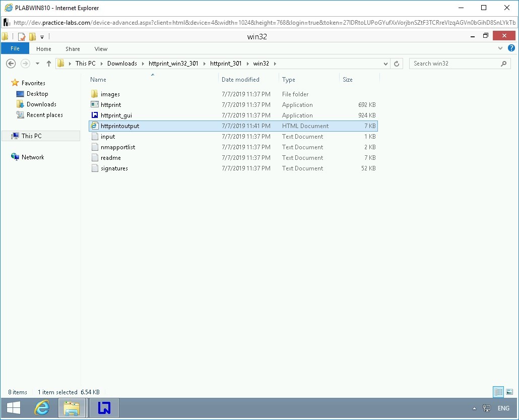Open Customize Quick Access Toolbar dropdown
The width and height of the screenshot is (519, 420).
coord(42,36)
